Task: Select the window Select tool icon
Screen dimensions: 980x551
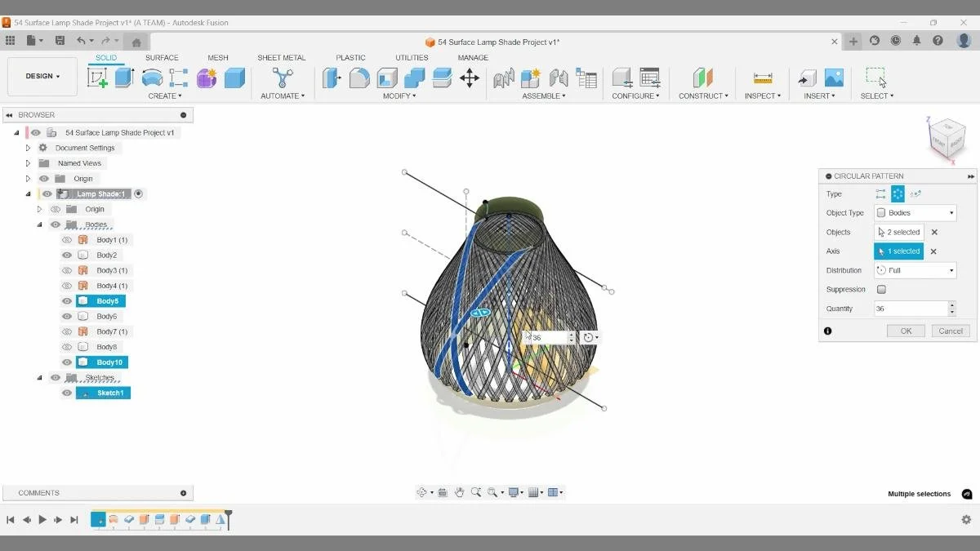Action: [876, 78]
